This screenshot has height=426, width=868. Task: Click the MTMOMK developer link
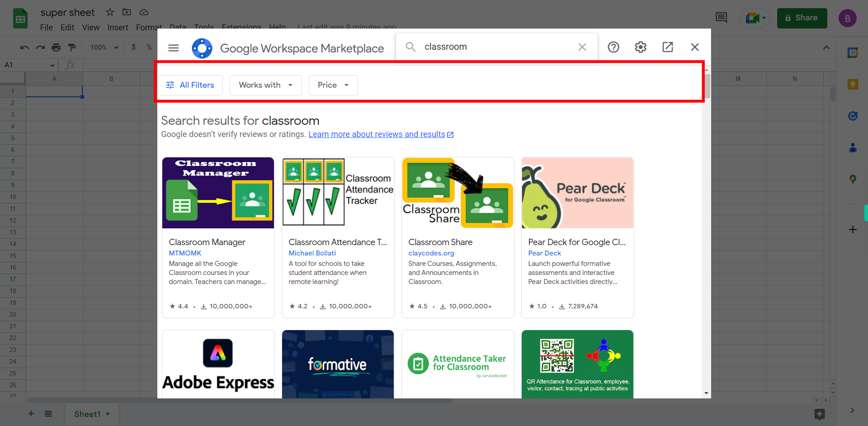coord(185,253)
